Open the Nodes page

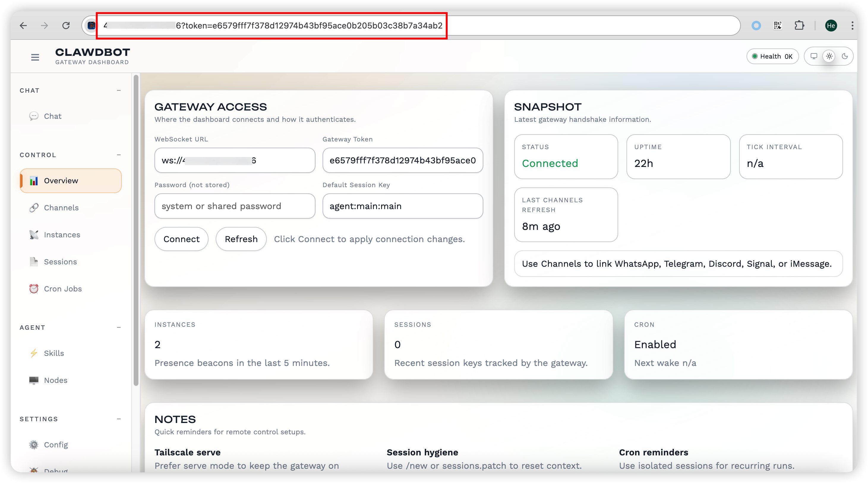click(x=56, y=380)
